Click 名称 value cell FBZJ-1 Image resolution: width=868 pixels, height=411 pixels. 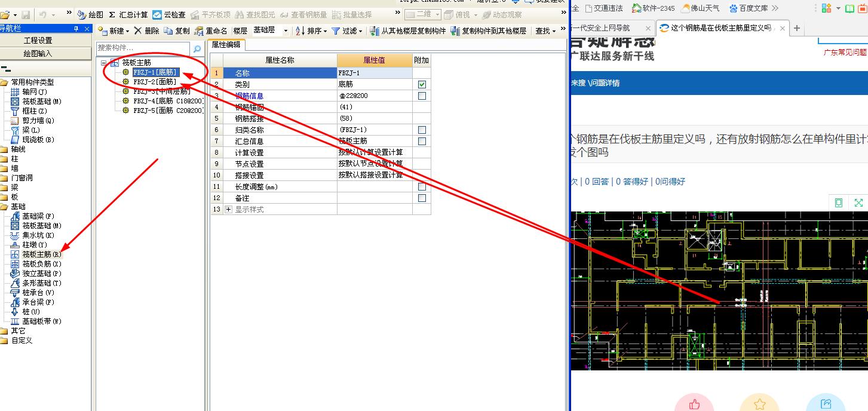pos(375,73)
